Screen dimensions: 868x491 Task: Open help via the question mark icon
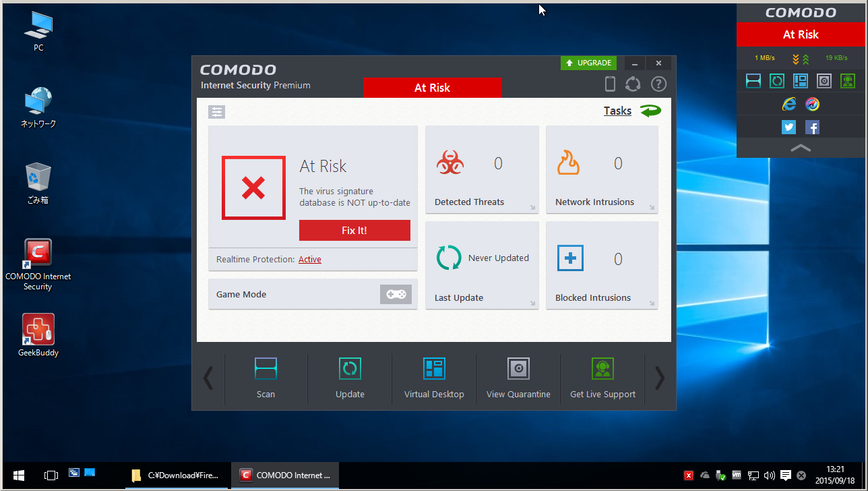[x=658, y=84]
